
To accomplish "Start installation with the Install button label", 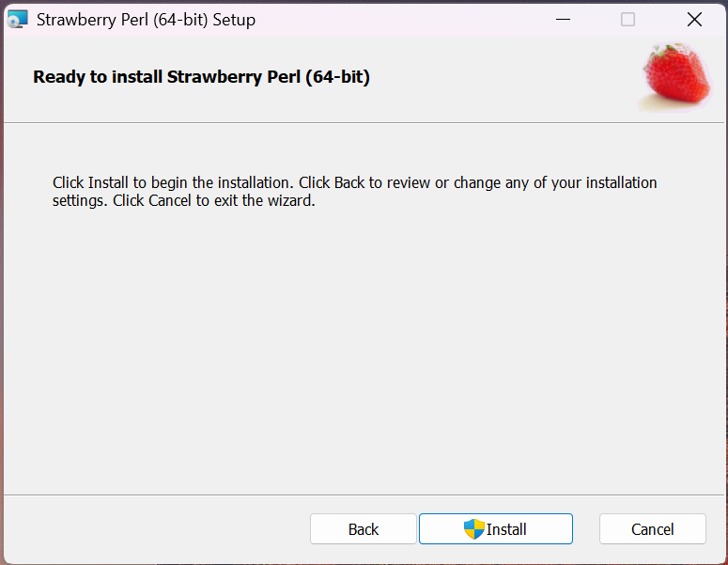I will (506, 529).
